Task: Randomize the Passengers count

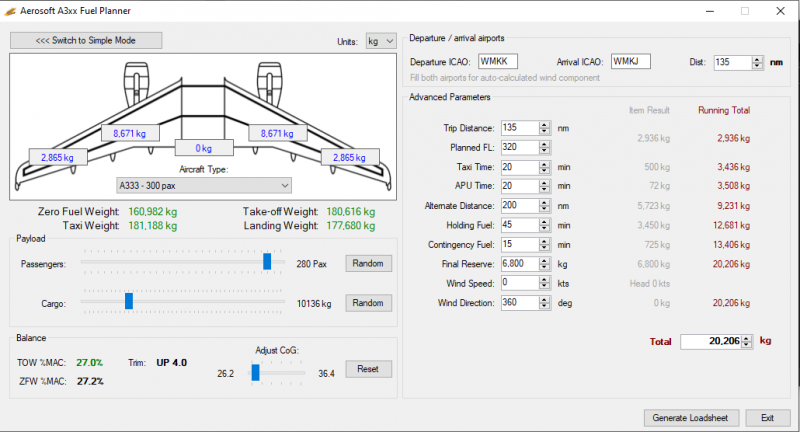Action: coord(368,264)
